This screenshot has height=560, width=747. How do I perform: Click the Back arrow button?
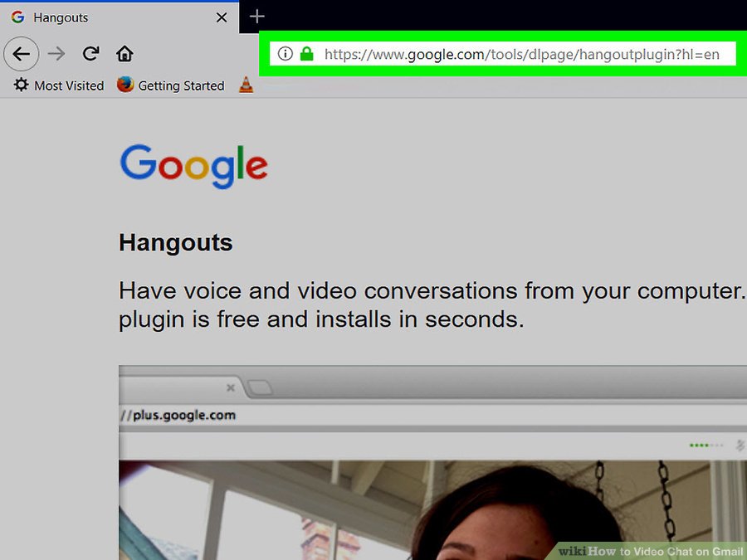[x=22, y=54]
